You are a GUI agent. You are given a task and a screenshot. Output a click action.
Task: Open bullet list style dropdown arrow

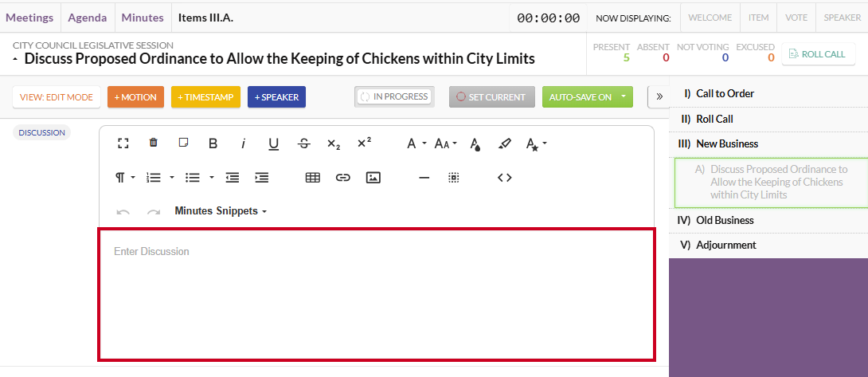coord(212,178)
